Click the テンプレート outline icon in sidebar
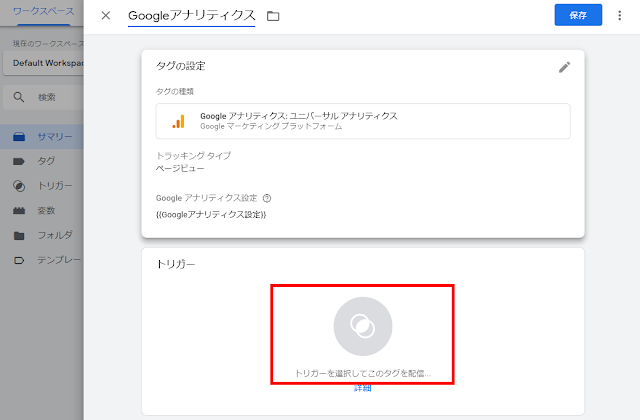 19,260
